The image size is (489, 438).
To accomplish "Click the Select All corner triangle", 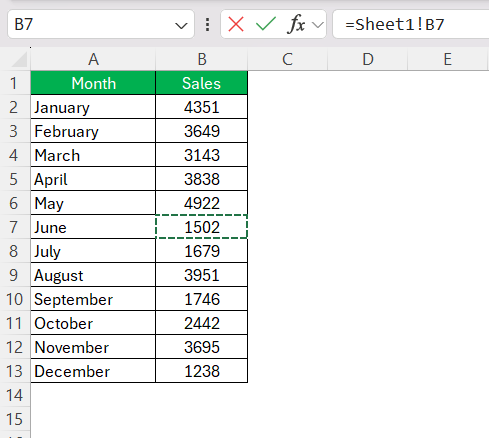I will pyautogui.click(x=19, y=60).
